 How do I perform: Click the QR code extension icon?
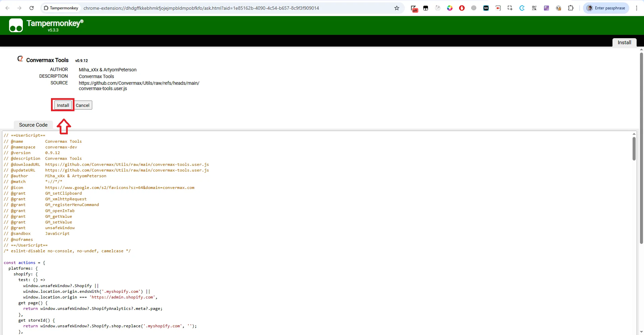tap(534, 8)
